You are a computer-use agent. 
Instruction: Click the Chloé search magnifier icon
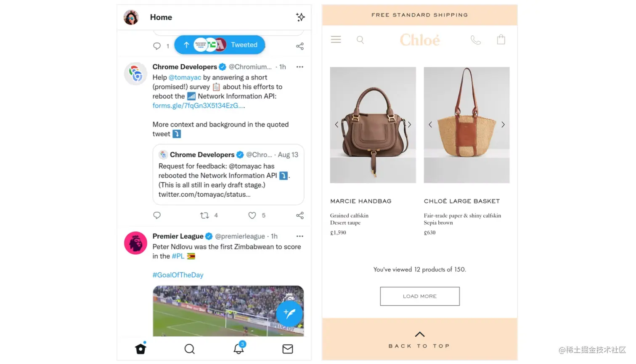[x=360, y=40]
